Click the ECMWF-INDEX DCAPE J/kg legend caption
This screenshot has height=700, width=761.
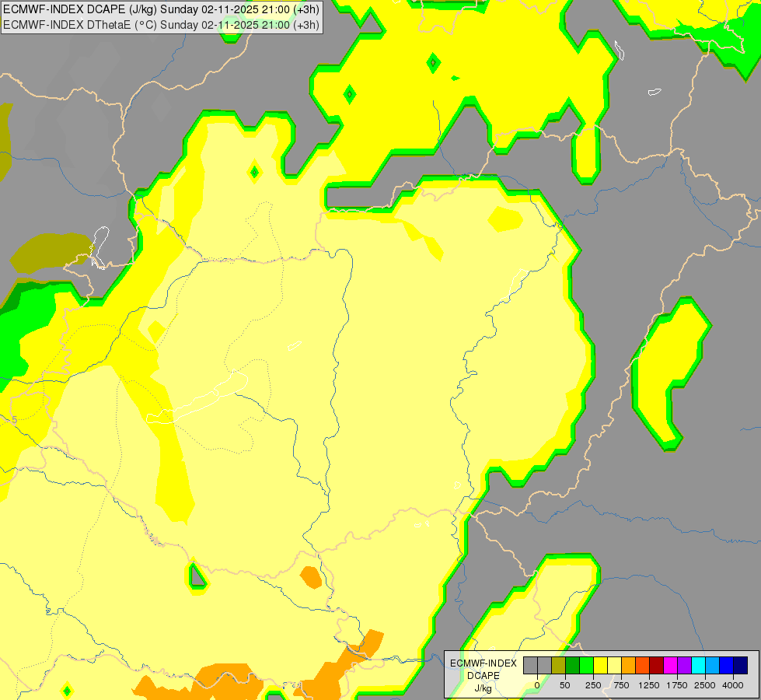click(483, 676)
